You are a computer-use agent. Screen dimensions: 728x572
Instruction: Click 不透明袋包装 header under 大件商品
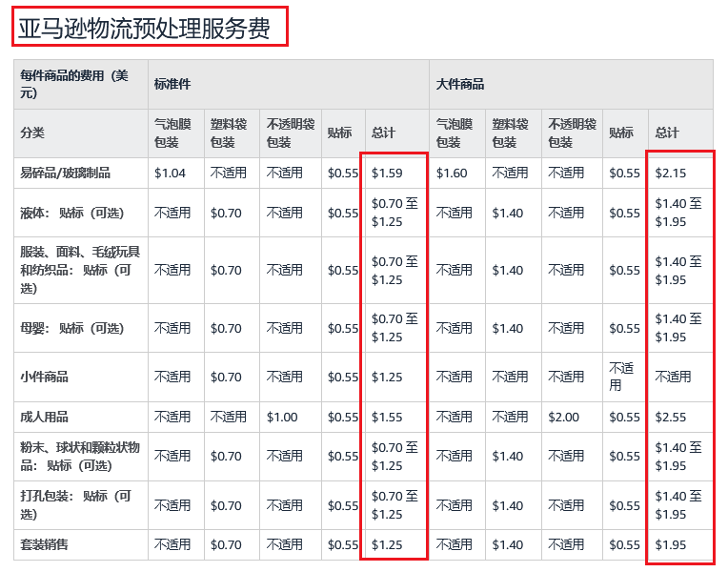pos(572,133)
